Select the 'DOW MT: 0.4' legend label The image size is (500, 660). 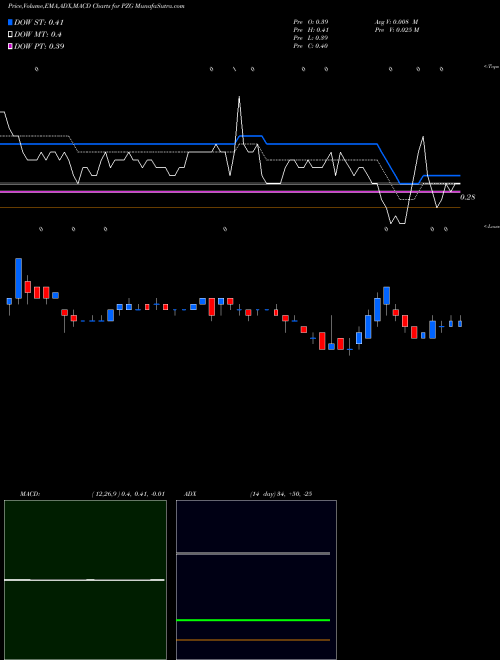coord(38,34)
